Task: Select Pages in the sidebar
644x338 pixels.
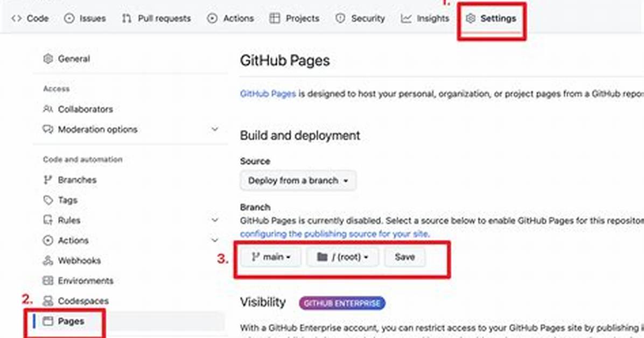Action: 130,321
